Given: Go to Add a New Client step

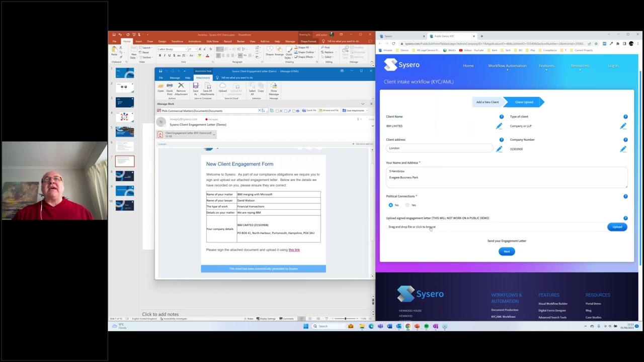Looking at the screenshot, I should [488, 102].
